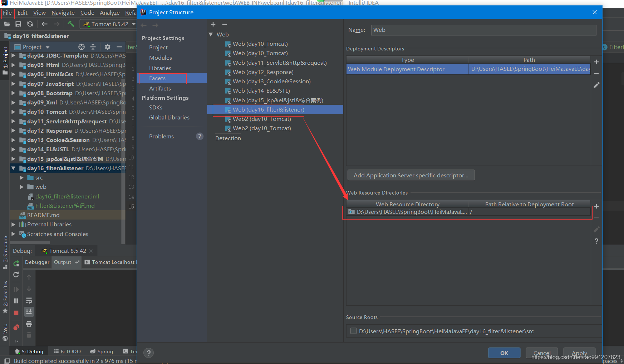Select Web (day14_EL&JSTL) facet

(x=261, y=91)
